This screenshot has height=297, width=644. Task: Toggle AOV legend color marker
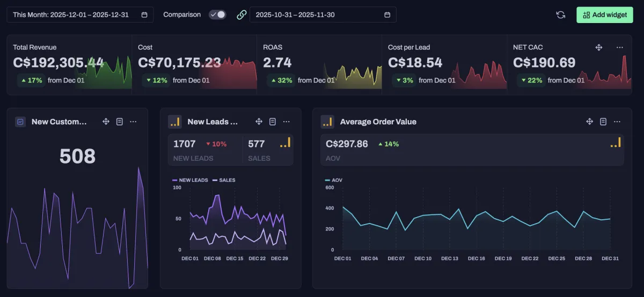(327, 180)
